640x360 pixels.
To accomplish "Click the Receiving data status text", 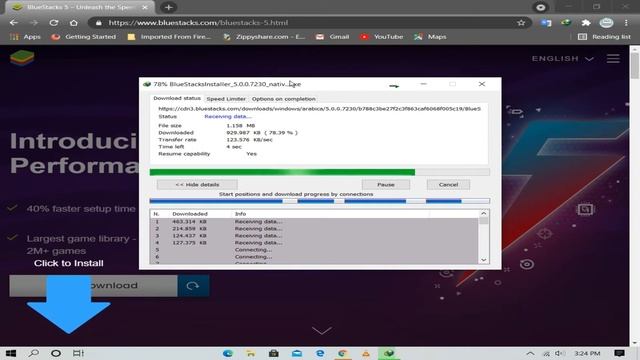I will pyautogui.click(x=228, y=116).
